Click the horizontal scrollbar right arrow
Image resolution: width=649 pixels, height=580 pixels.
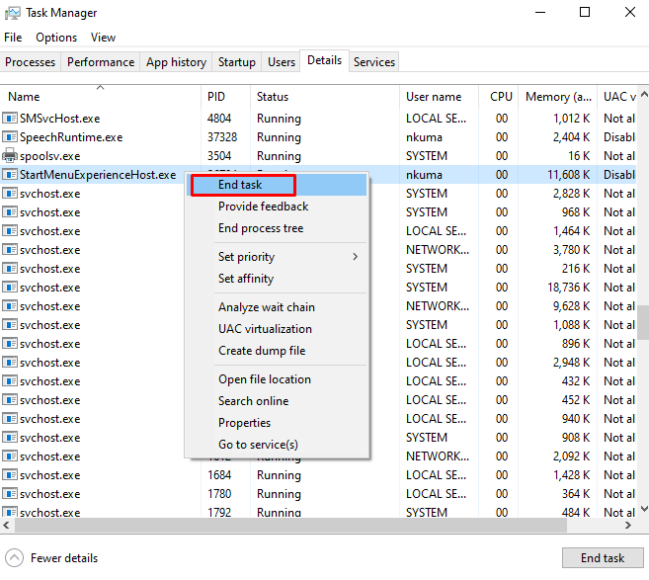[628, 525]
